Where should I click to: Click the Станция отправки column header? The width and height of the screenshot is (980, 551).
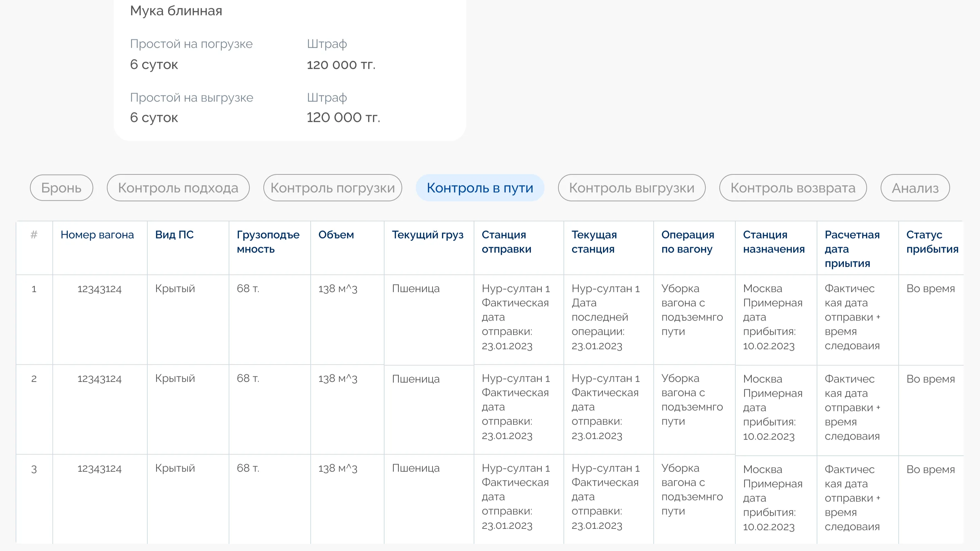(506, 242)
